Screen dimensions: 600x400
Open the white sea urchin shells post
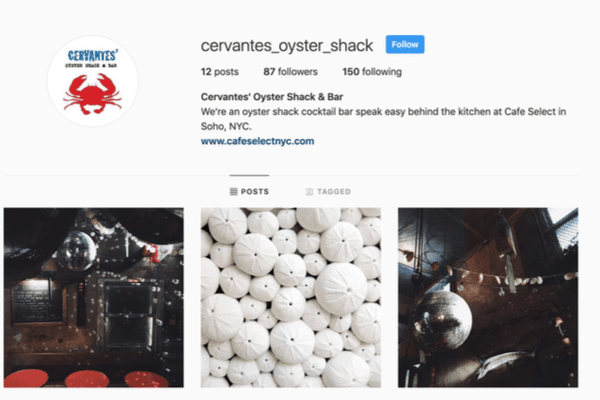click(x=291, y=297)
